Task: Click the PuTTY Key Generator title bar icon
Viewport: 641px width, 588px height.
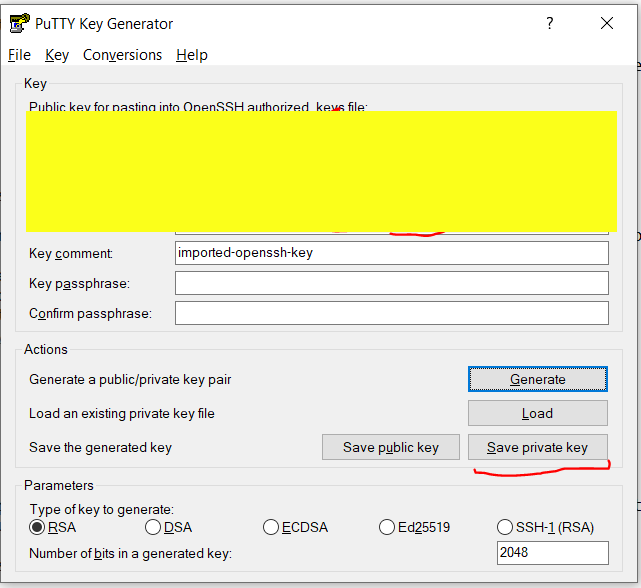Action: (x=19, y=24)
